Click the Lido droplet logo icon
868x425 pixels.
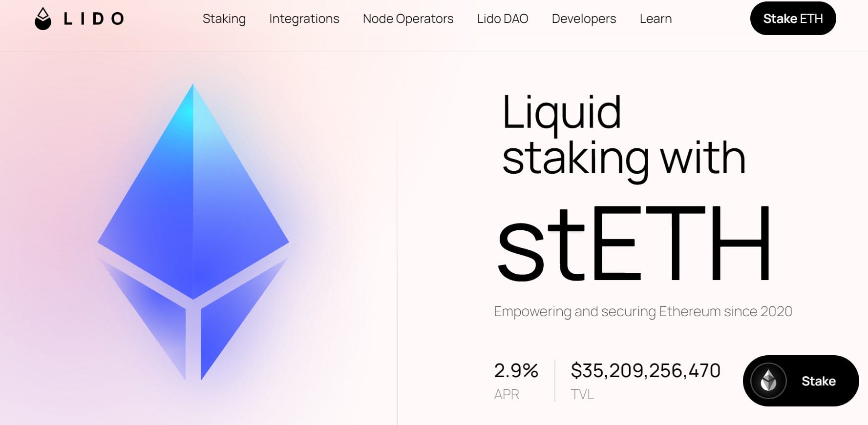pos(43,19)
